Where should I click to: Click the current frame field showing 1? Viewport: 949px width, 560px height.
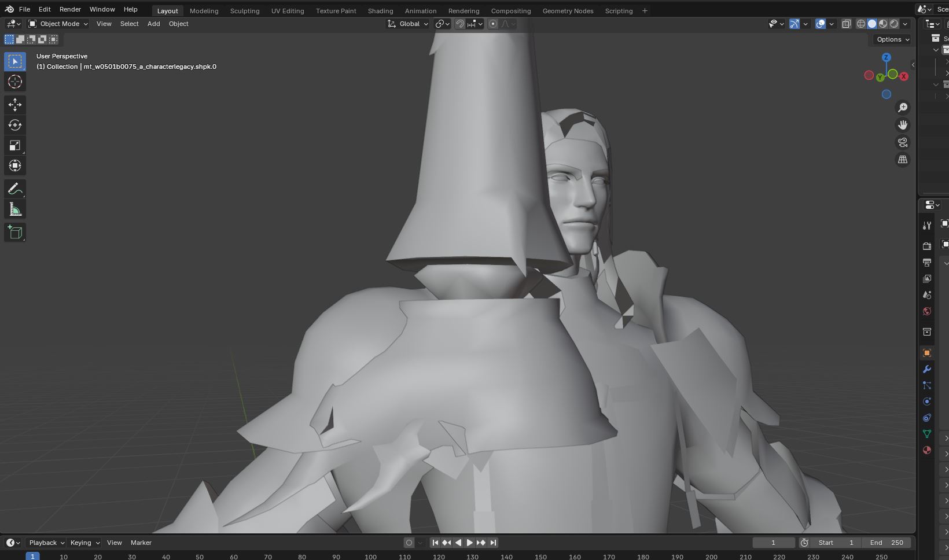(773, 543)
